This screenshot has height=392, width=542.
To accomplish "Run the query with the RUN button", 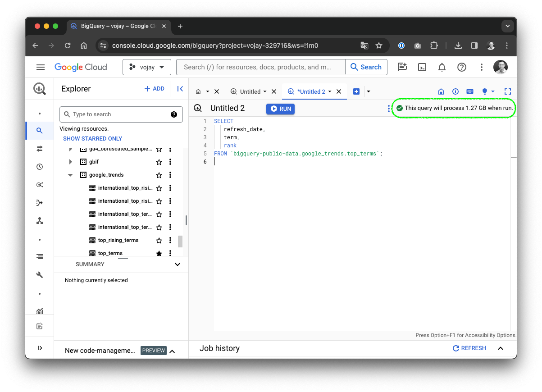I will click(280, 109).
